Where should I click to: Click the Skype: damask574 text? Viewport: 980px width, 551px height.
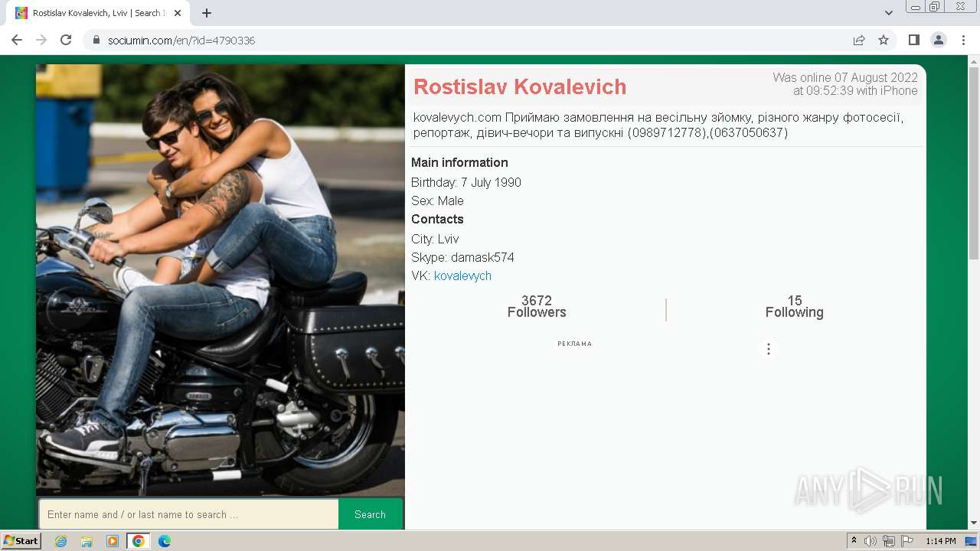click(x=462, y=257)
